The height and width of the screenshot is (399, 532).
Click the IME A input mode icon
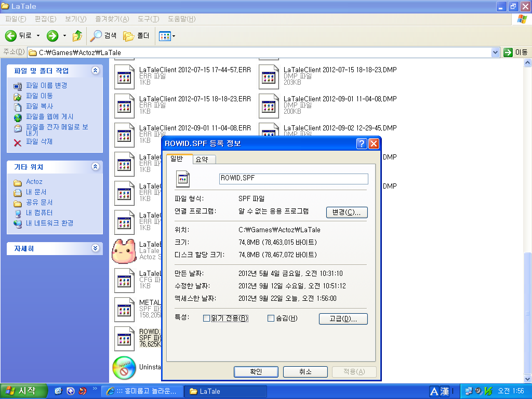coord(434,392)
